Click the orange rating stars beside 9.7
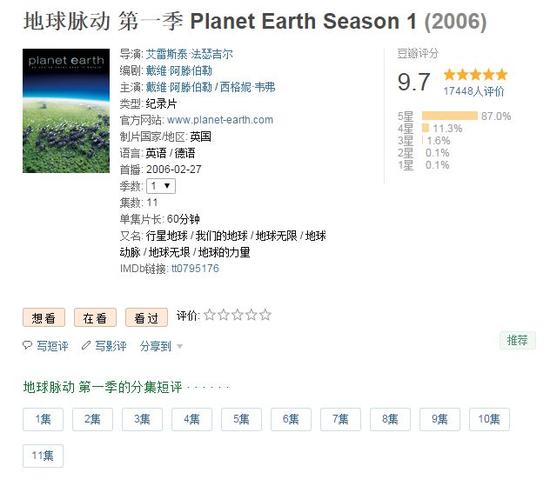Screen dimensions: 550x486 pos(476,75)
